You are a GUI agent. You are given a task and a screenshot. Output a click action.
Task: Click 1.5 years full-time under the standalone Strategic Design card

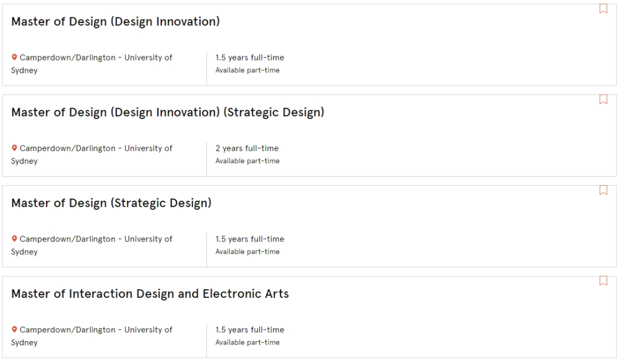[x=250, y=239]
